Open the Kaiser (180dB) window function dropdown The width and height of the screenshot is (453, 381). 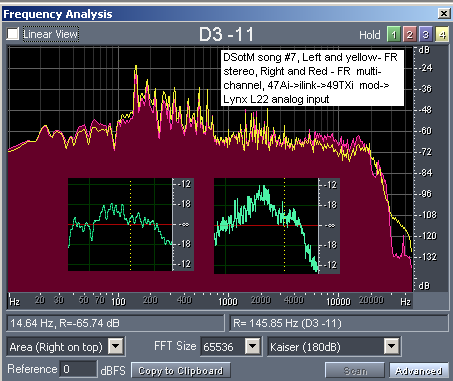coord(391,347)
